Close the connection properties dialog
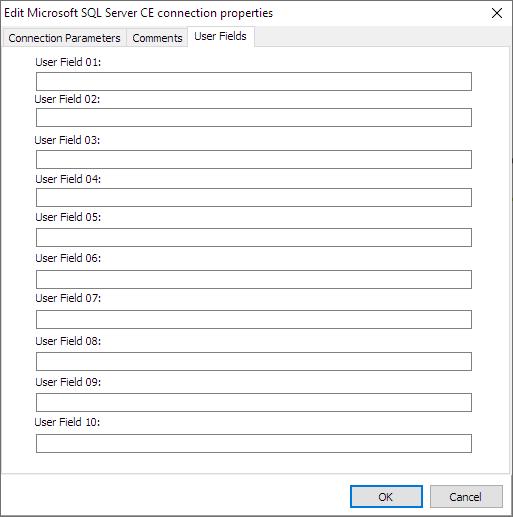Screen dimensions: 513x517 click(497, 13)
